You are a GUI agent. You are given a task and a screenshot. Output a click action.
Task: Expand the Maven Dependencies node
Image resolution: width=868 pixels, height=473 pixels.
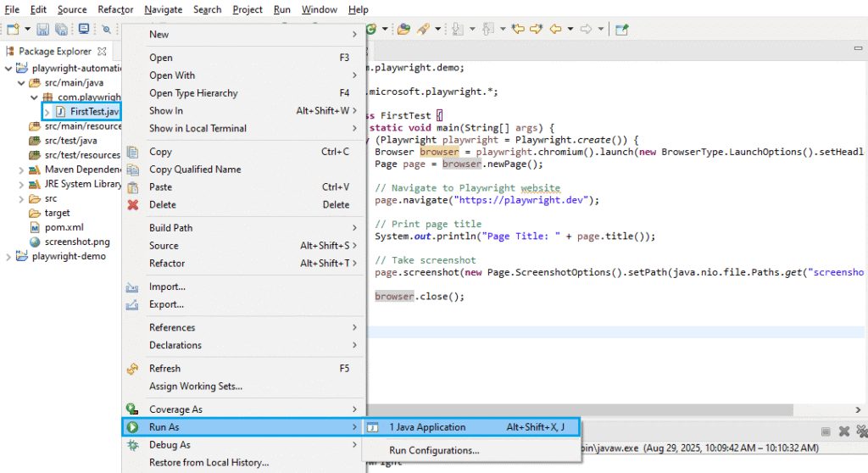point(21,170)
